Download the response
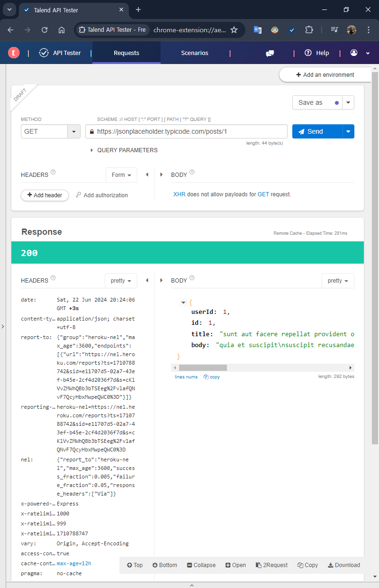This screenshot has width=379, height=588. point(344,565)
